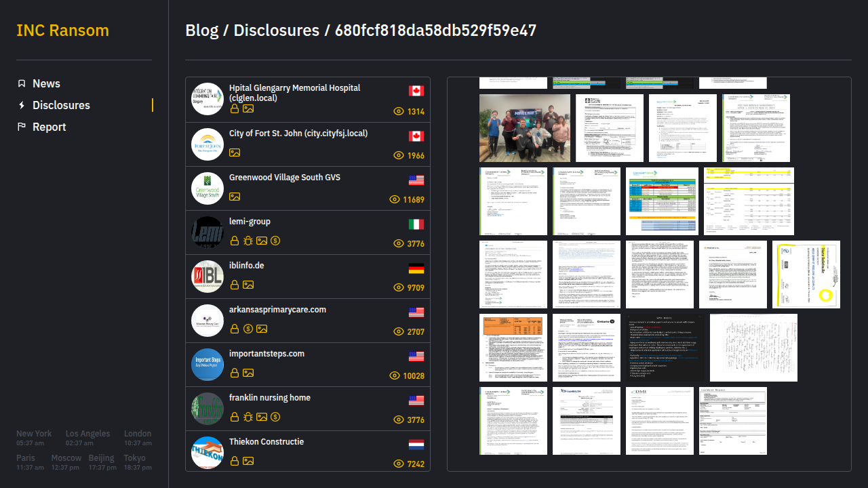Click the image icon under Greenwood Village South
The height and width of the screenshot is (488, 868).
click(235, 197)
